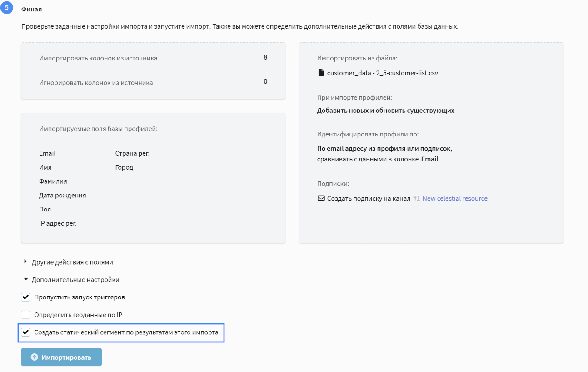Click the upload arrow icon on Импортировать button
This screenshot has height=372, width=588.
coord(34,357)
